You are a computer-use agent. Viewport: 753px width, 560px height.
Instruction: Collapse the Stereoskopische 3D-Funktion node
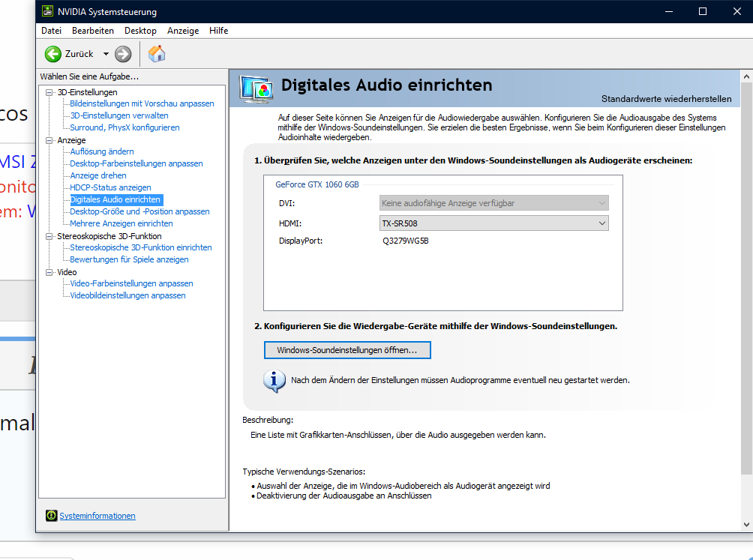point(49,236)
